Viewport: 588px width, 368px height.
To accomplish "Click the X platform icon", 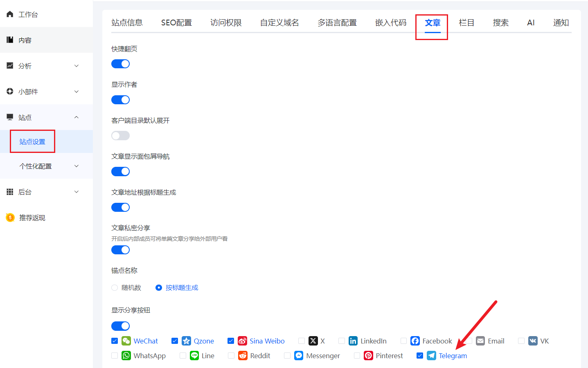I will 313,341.
